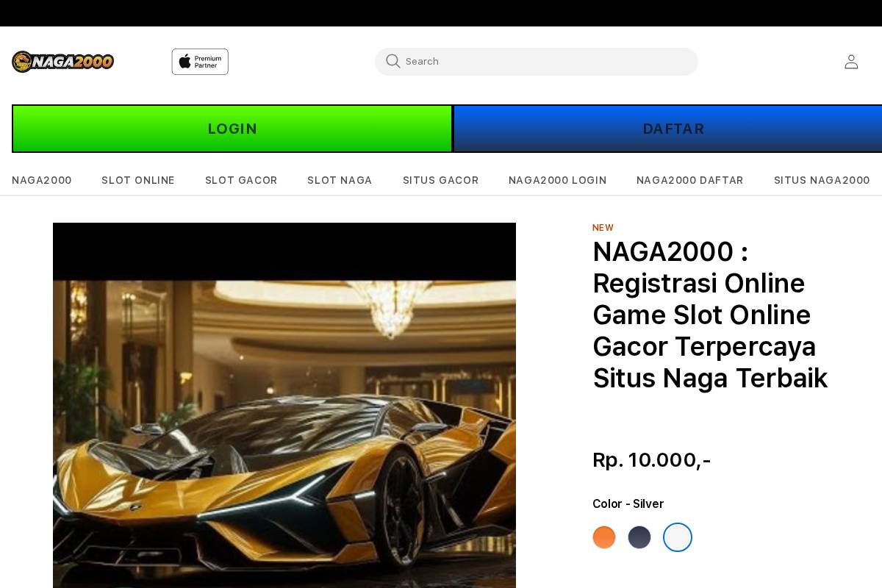Click the Apple Premium Partner badge
This screenshot has height=588, width=882.
point(200,62)
